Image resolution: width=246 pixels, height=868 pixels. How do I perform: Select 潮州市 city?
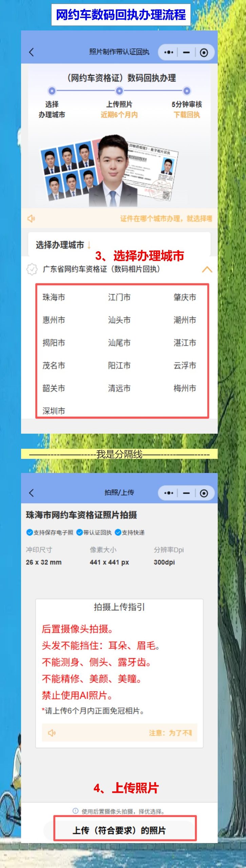[x=185, y=320]
